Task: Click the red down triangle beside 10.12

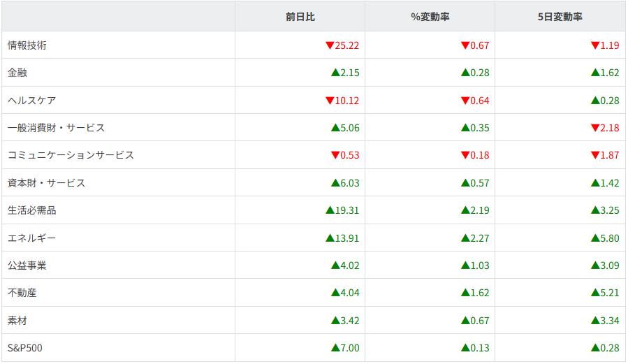Action: click(330, 101)
